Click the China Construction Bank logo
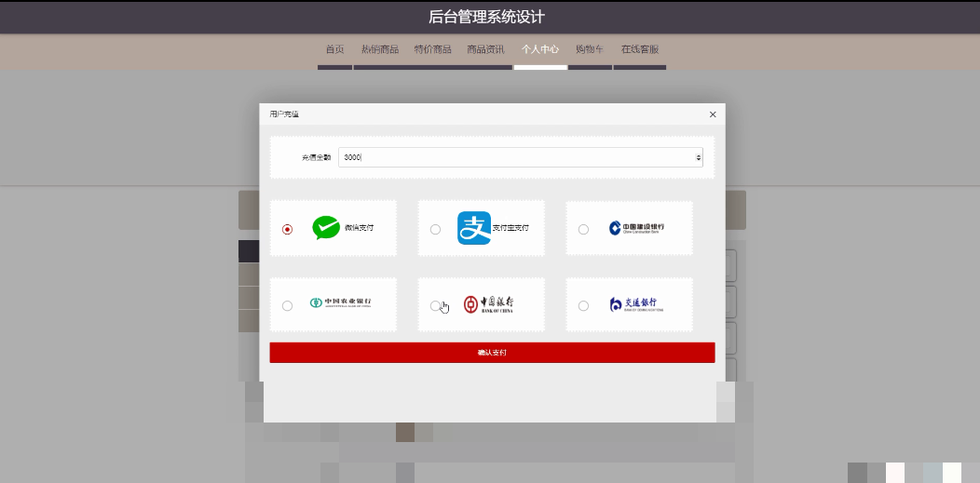Image resolution: width=980 pixels, height=483 pixels. (636, 228)
